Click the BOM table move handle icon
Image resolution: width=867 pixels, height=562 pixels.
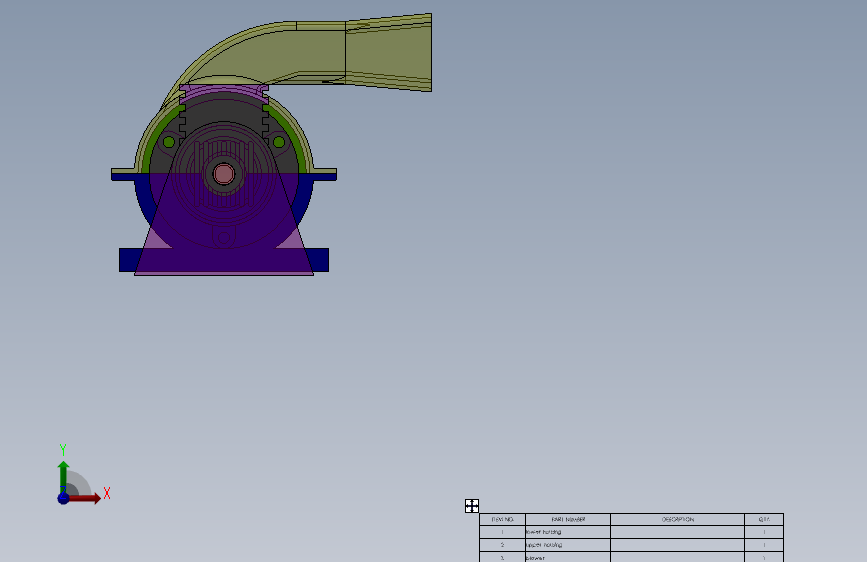[472, 506]
